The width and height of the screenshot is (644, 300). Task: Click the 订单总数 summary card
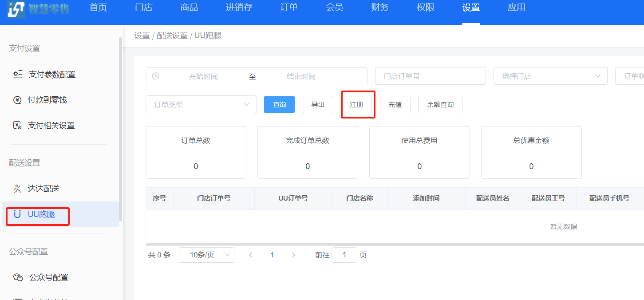pos(196,153)
